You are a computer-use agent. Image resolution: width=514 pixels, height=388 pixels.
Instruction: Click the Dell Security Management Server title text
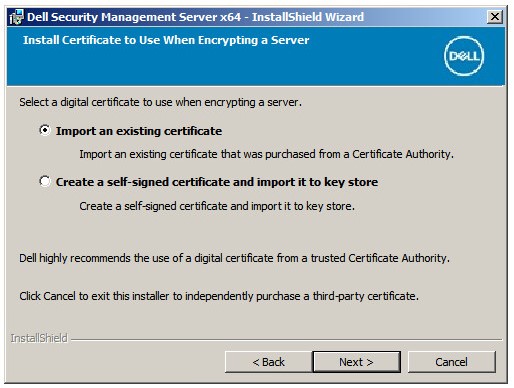pyautogui.click(x=195, y=17)
